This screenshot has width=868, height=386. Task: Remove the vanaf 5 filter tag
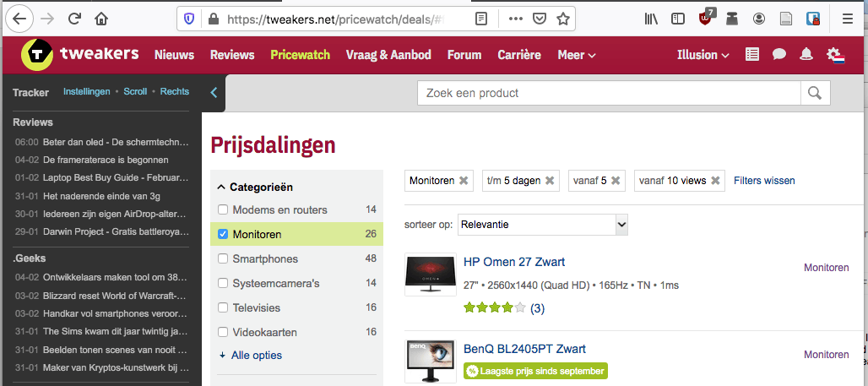pyautogui.click(x=616, y=181)
